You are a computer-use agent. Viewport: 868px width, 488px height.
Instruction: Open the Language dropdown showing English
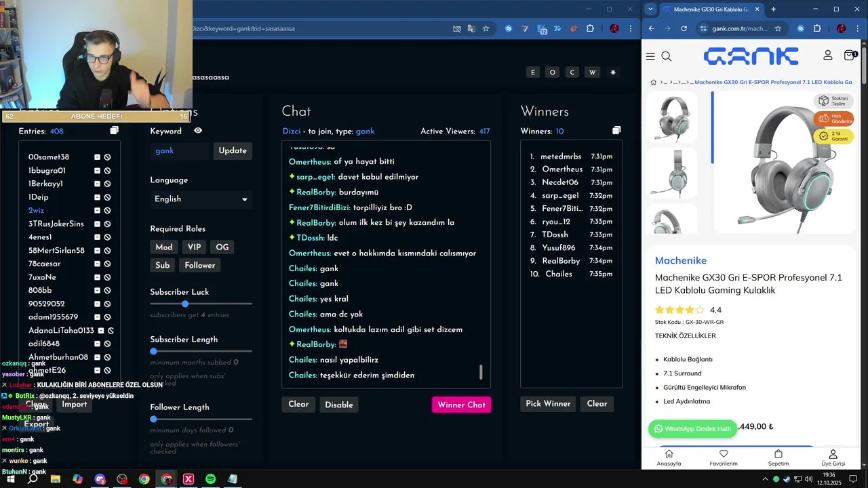(201, 199)
